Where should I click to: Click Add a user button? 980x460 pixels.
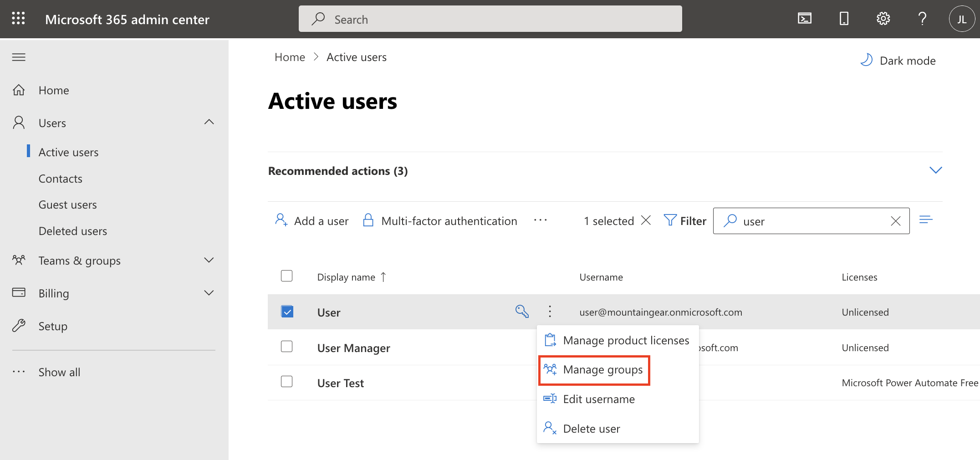pyautogui.click(x=311, y=221)
